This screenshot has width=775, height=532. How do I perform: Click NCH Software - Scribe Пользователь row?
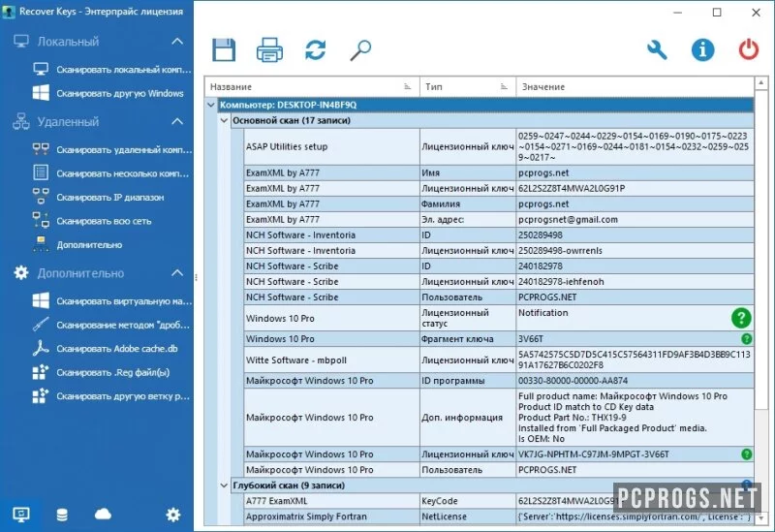point(499,297)
